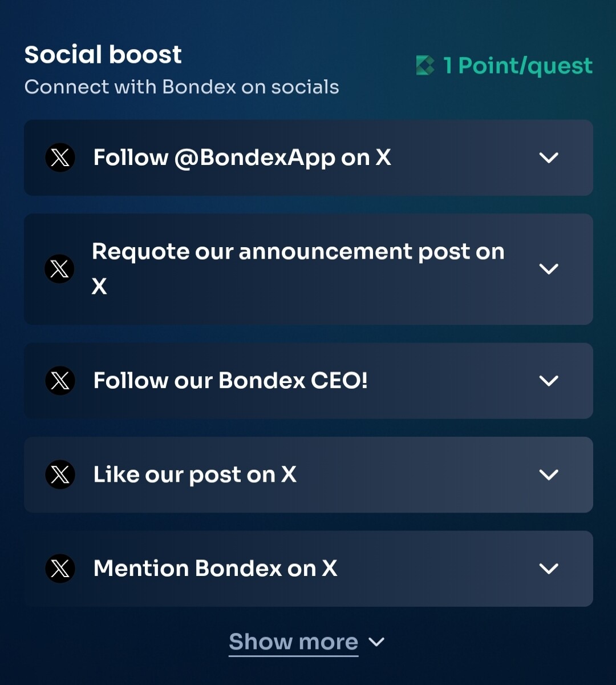Screen dimensions: 616x685
Task: Select the Like our post on X row
Action: (309, 474)
